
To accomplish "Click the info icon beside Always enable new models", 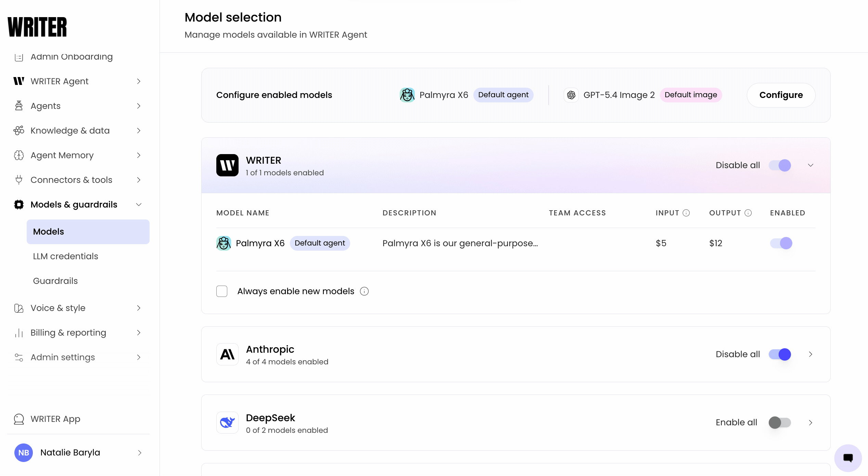I will click(x=365, y=291).
